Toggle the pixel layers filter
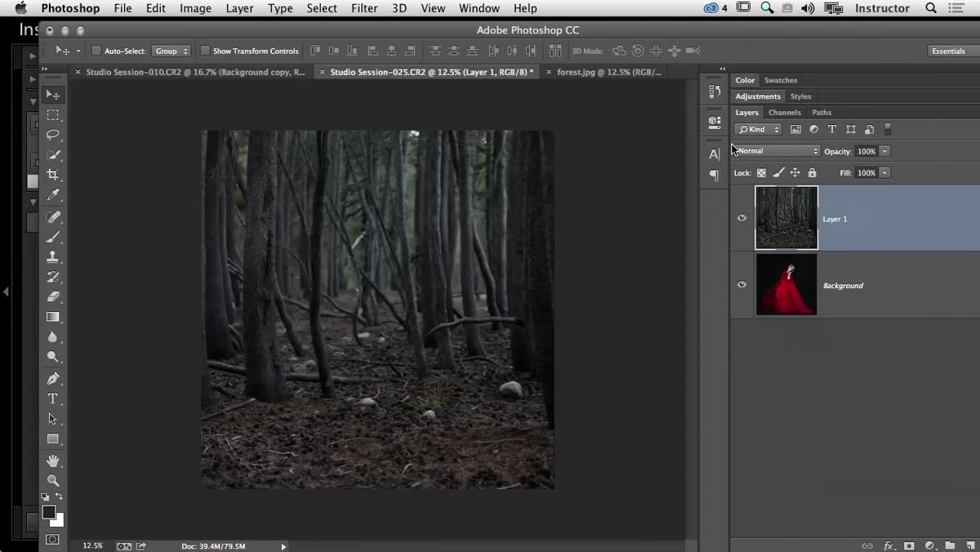The image size is (980, 552). [x=795, y=129]
